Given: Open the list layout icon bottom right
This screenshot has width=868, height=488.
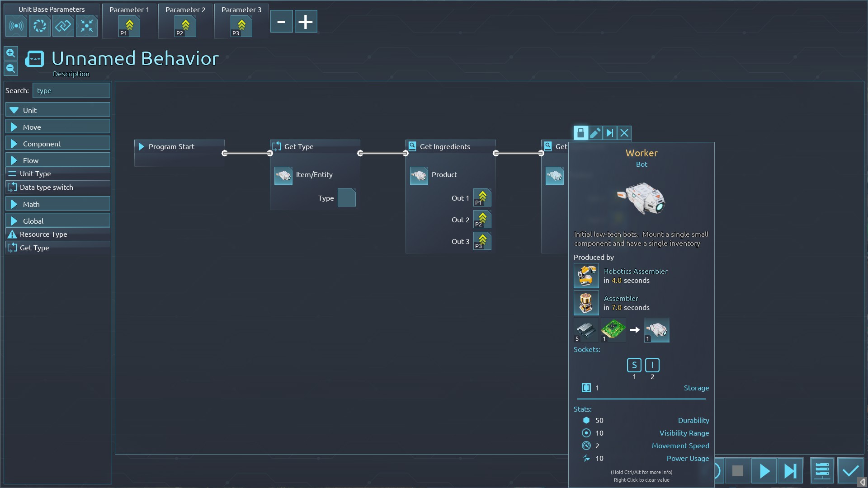Looking at the screenshot, I should click(821, 471).
